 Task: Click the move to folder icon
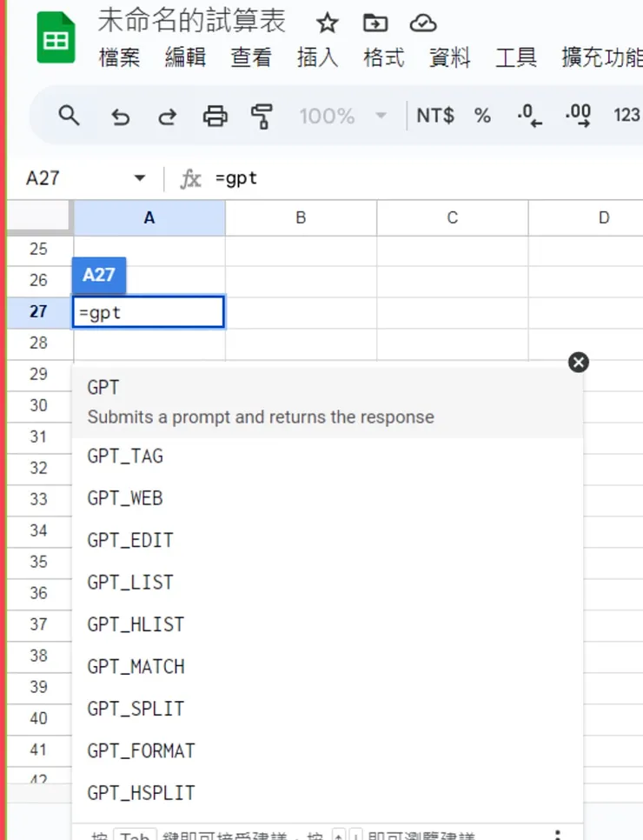pyautogui.click(x=375, y=23)
